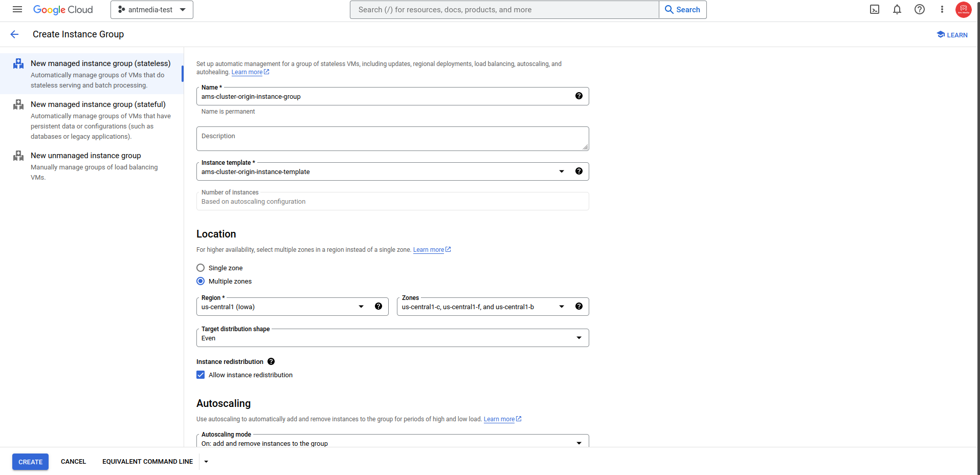Show help for Instance redistribution
The width and height of the screenshot is (980, 475).
pos(271,361)
